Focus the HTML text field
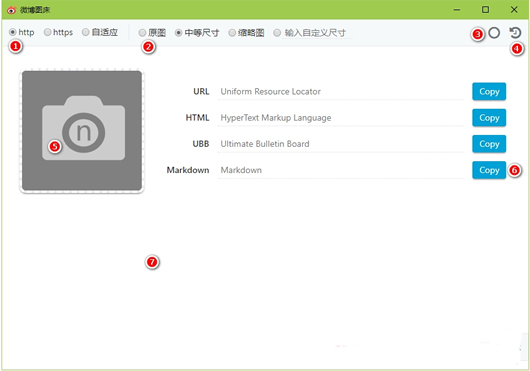Viewport: 530px width, 371px height. point(341,118)
